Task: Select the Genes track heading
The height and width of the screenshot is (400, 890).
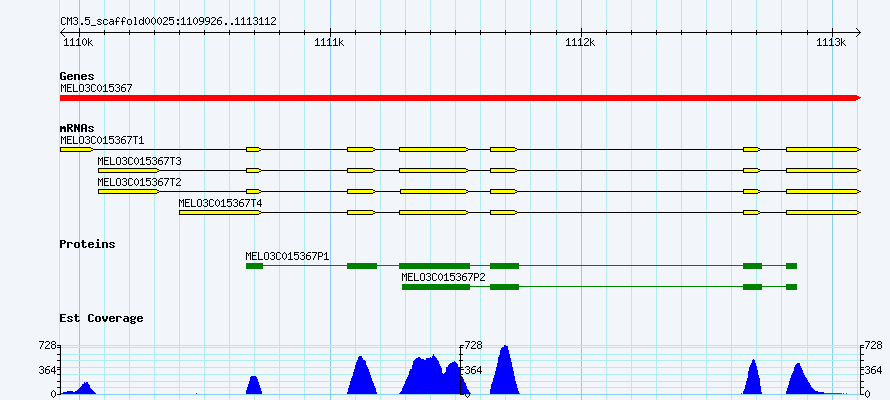Action: [77, 76]
